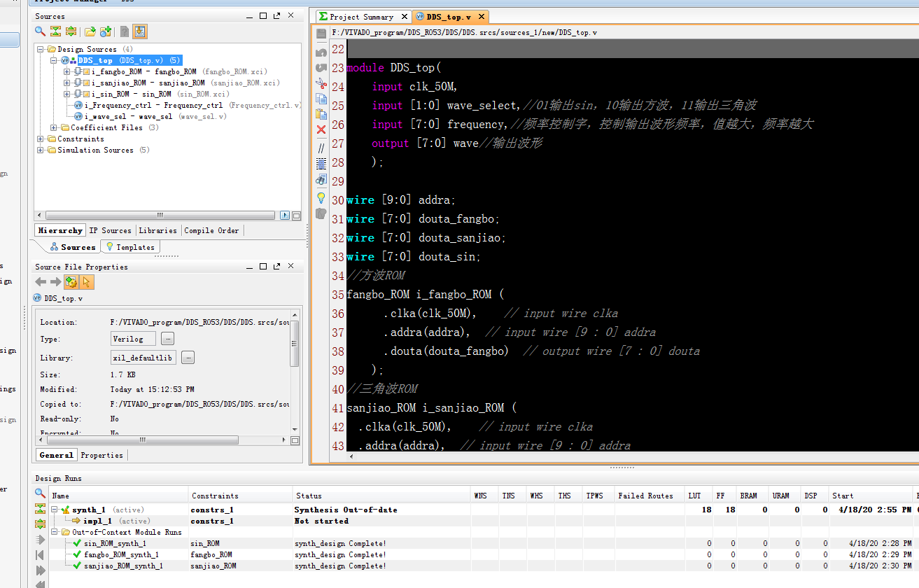Image resolution: width=919 pixels, height=588 pixels.
Task: Collapse the DDS_top node in Design Sources
Action: pyautogui.click(x=53, y=61)
